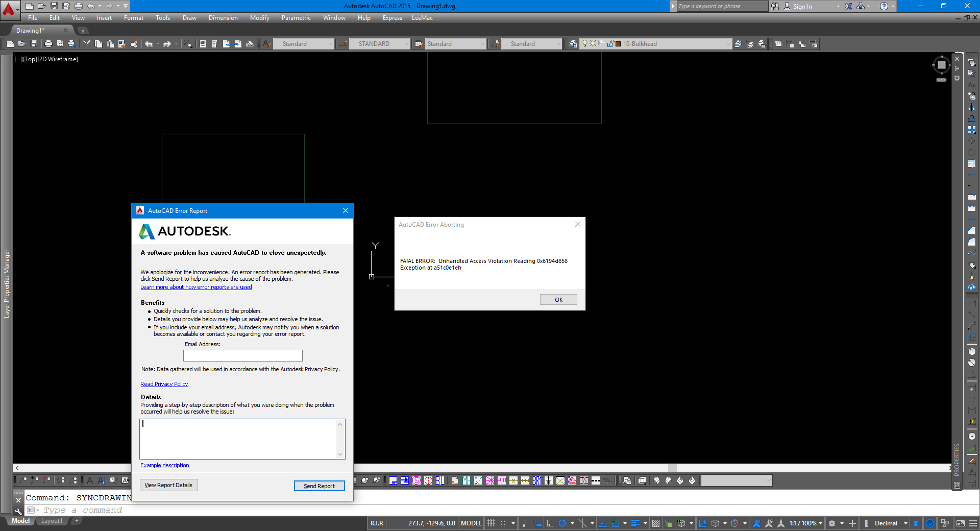Click the Help question mark icon
980x531 pixels.
point(884,6)
